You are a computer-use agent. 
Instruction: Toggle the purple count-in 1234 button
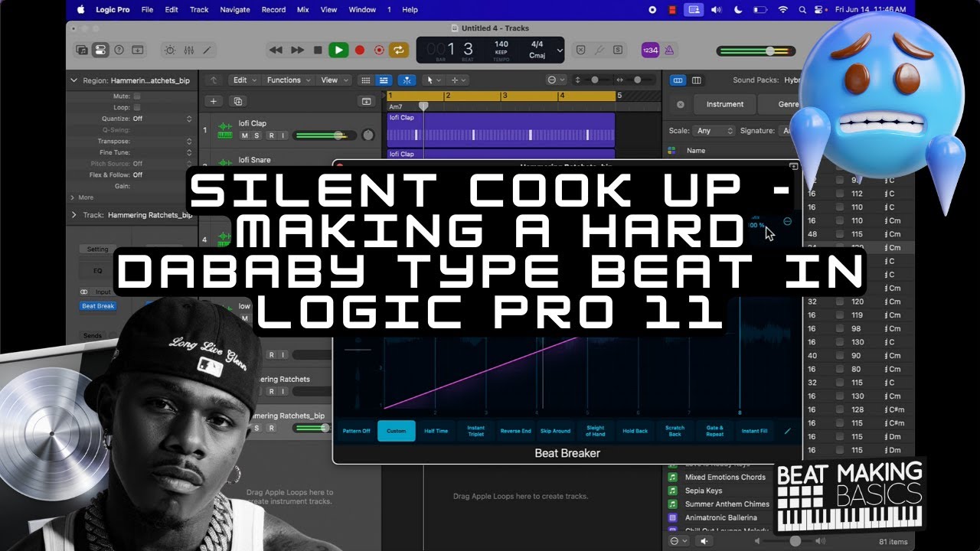coord(650,51)
